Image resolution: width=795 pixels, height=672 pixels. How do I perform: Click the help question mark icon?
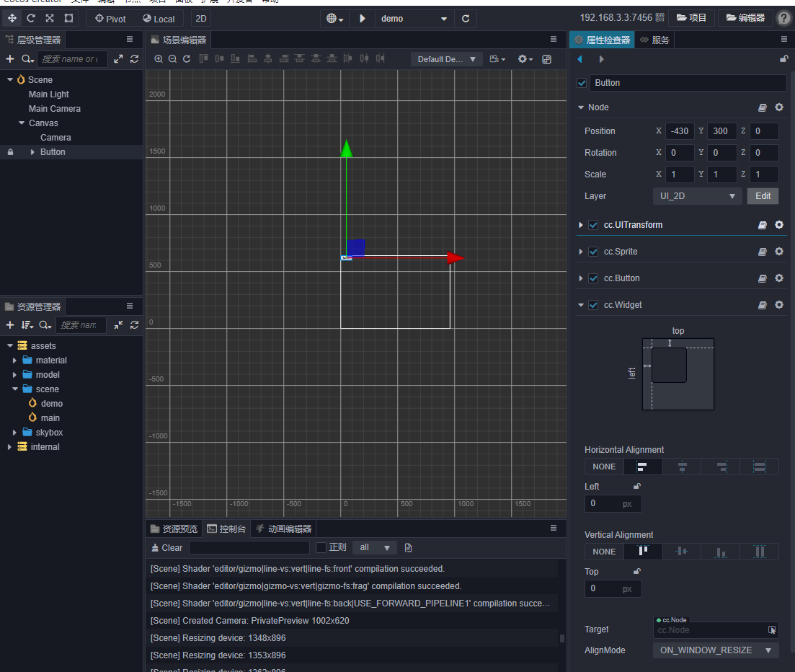(x=783, y=18)
